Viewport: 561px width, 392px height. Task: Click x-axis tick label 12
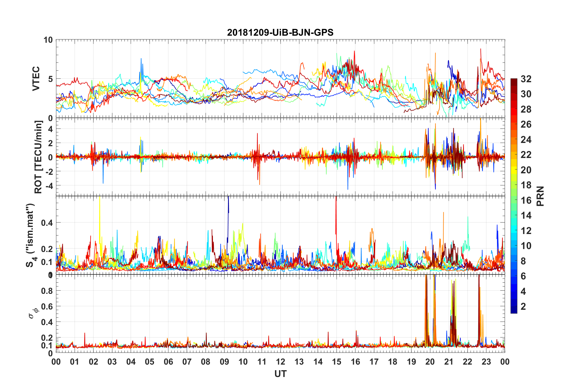(280, 362)
